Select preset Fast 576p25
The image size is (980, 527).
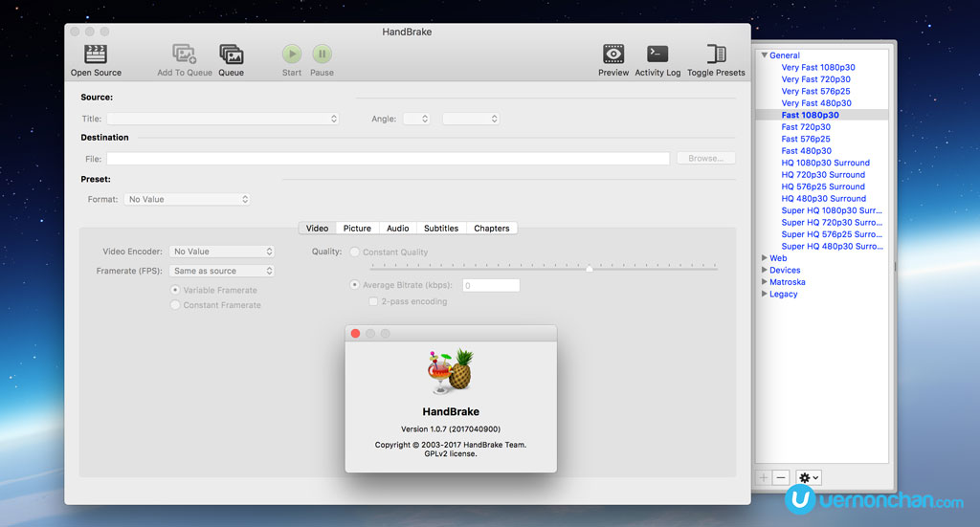coord(806,139)
